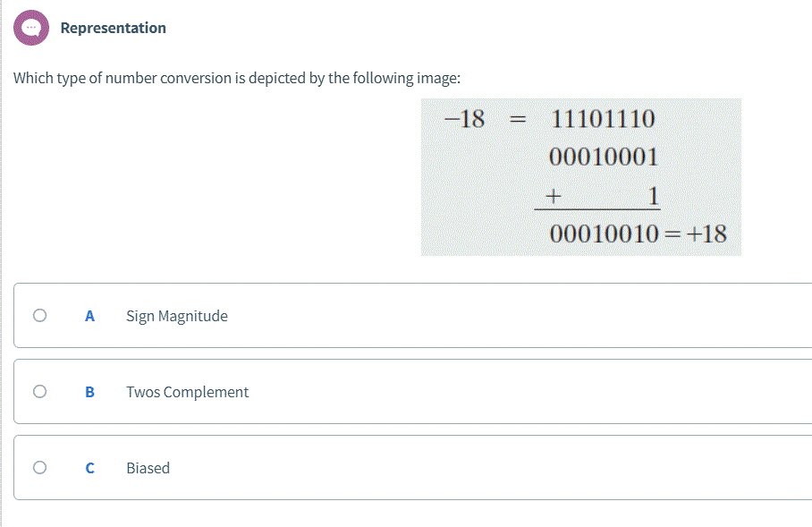Click the Representation heading text

point(113,28)
